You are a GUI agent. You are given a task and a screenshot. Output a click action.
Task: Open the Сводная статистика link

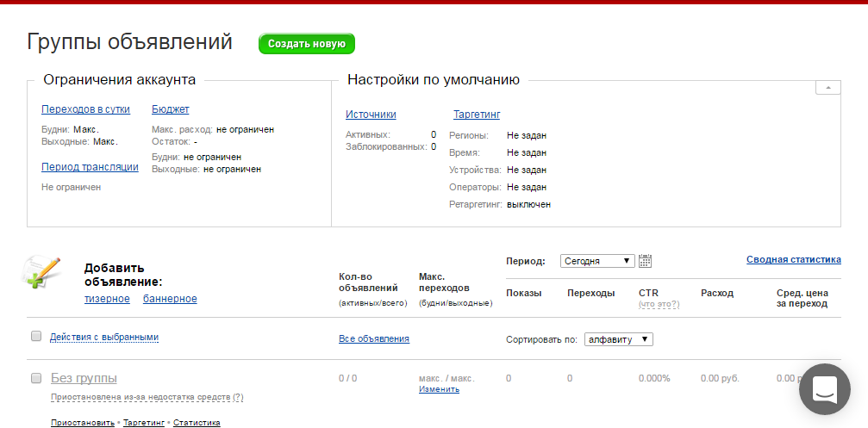793,259
